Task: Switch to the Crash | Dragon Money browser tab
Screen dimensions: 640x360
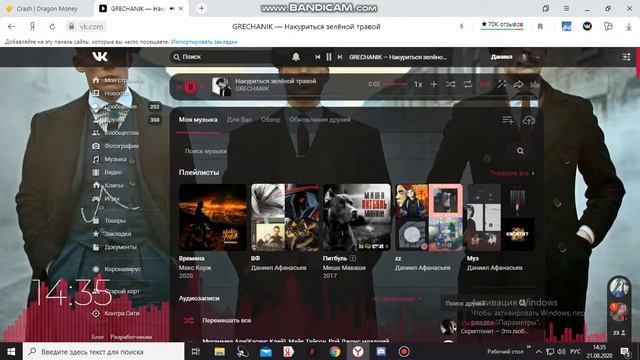Action: [x=47, y=8]
